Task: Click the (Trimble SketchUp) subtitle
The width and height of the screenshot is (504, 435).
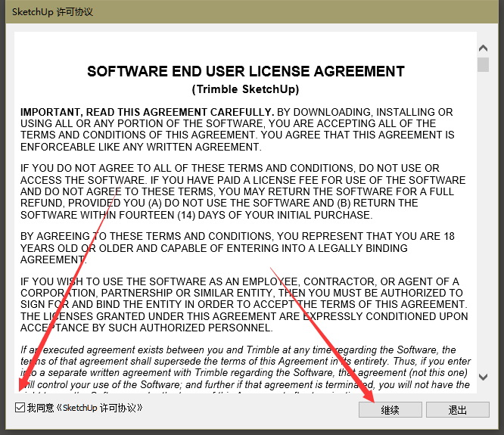Action: pyautogui.click(x=246, y=89)
